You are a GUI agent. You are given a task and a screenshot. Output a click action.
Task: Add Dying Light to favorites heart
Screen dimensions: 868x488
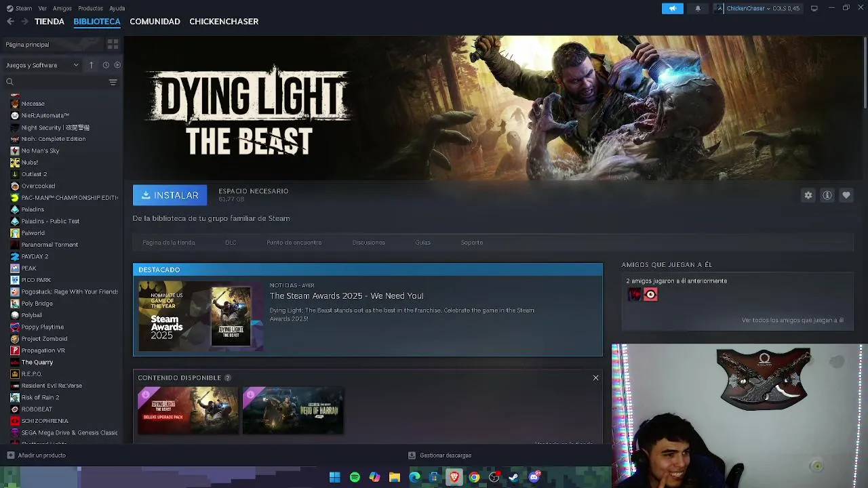point(846,195)
